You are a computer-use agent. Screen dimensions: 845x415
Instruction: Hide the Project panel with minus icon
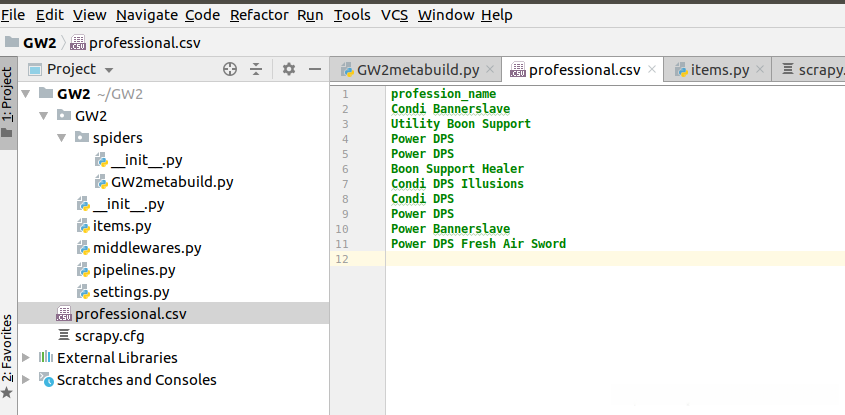point(314,69)
